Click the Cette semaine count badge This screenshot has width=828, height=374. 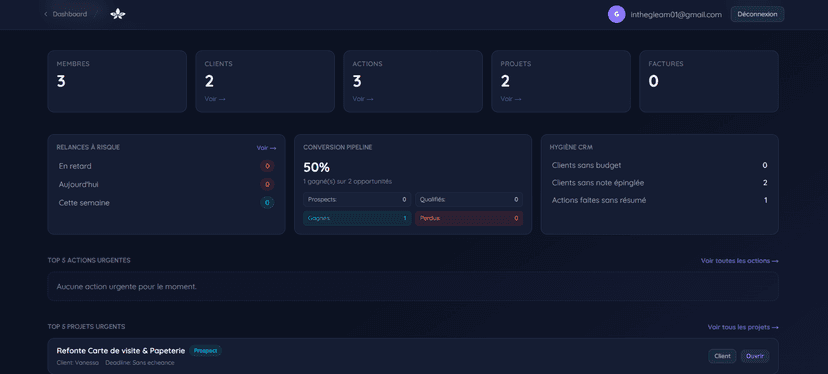pyautogui.click(x=267, y=202)
